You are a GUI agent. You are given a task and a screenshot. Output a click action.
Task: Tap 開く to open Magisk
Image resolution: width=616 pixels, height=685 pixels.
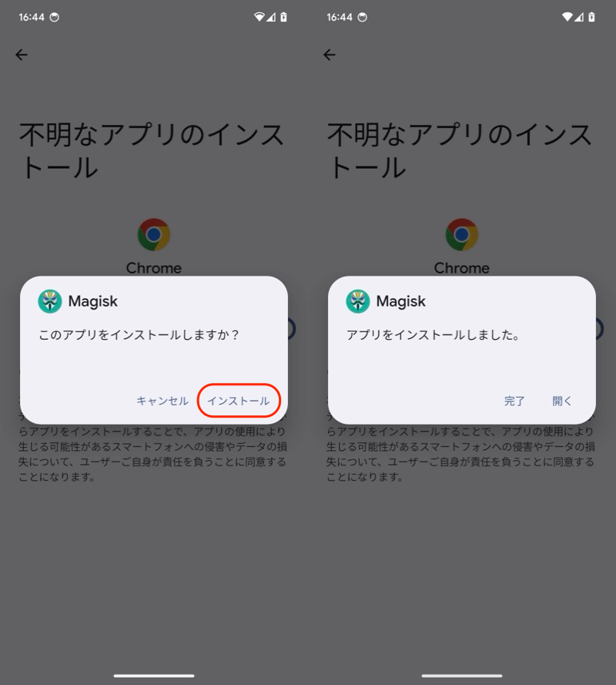coord(561,401)
